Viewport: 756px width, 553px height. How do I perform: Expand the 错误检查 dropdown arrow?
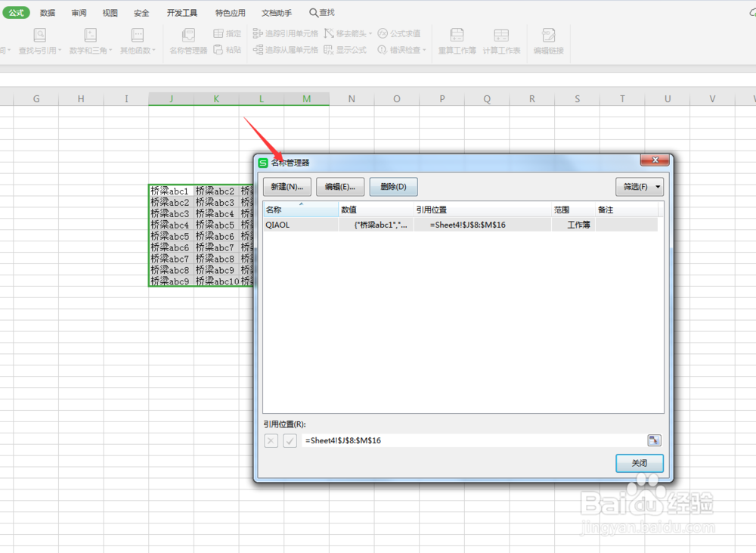[424, 50]
